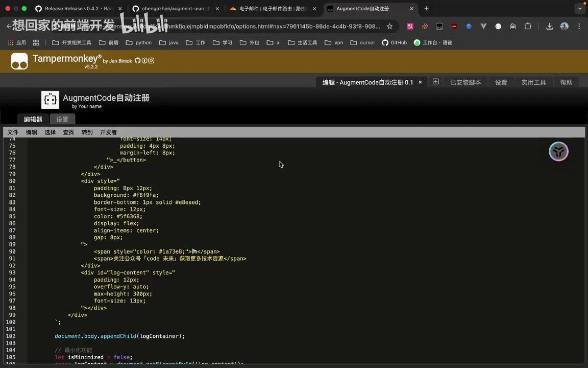Open the 外包 bookmark folder
The width and height of the screenshot is (588, 368).
[250, 42]
